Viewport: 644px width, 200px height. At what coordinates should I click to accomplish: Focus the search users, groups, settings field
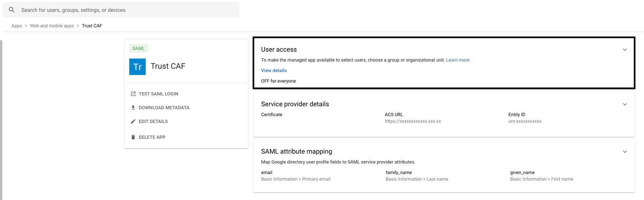[x=121, y=10]
